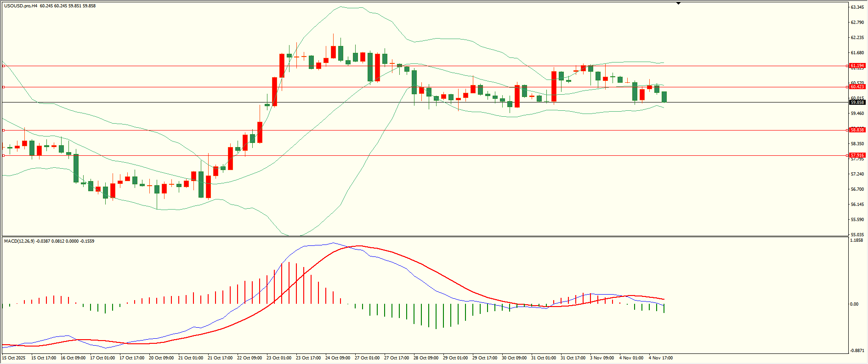
Task: Click the black 59.858 current price label
Action: point(857,102)
